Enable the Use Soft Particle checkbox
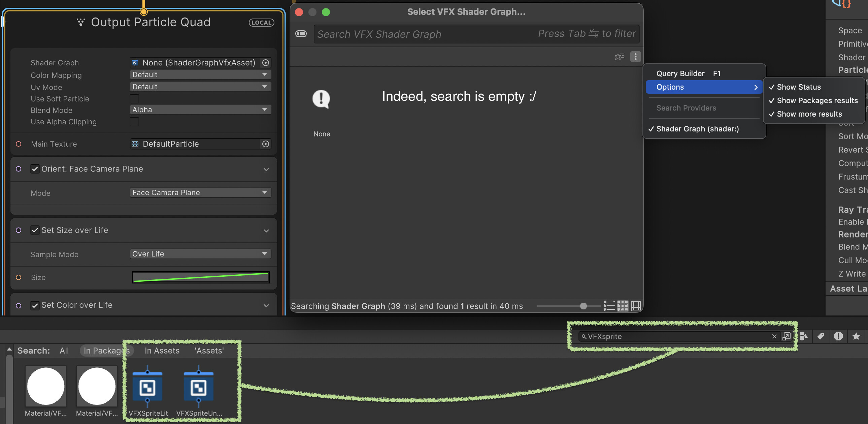The height and width of the screenshot is (424, 868). [x=134, y=98]
